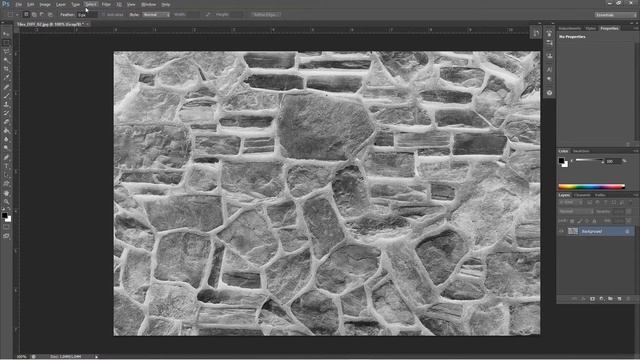Select the Rectangular Marquee tool
The image size is (640, 360).
[6, 43]
